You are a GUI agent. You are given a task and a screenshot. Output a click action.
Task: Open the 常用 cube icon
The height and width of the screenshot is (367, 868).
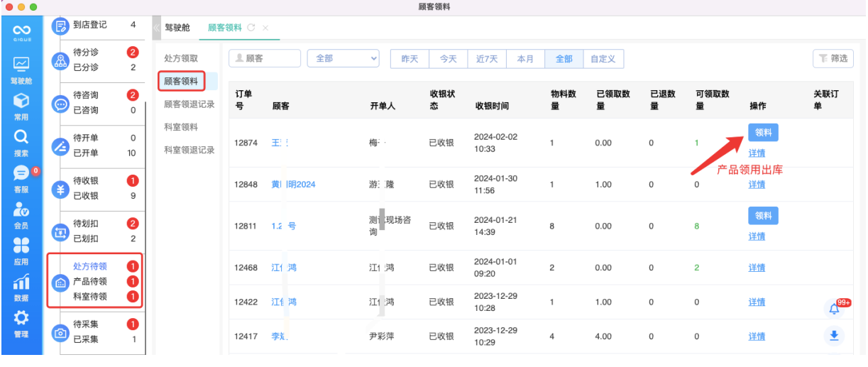click(x=21, y=100)
